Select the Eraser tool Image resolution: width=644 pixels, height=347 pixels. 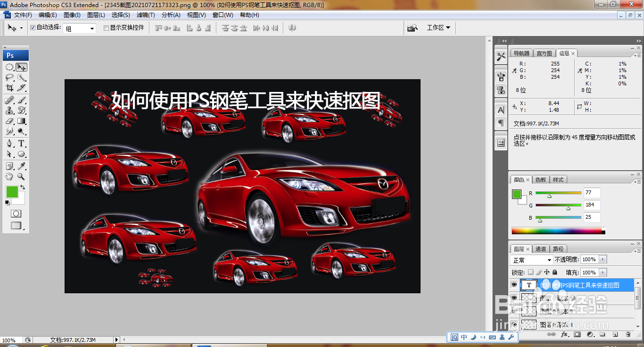(x=9, y=121)
